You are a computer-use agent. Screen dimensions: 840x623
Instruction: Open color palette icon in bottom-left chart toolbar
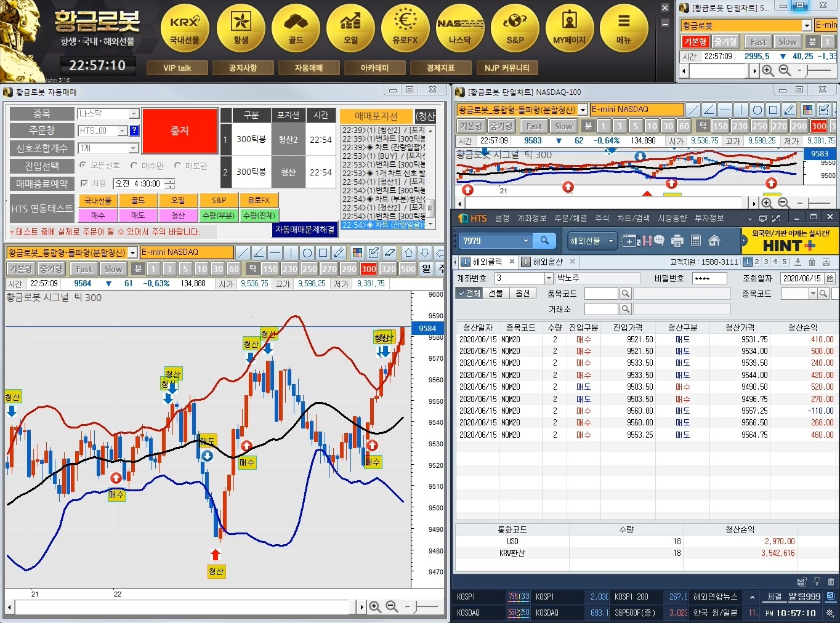[357, 252]
